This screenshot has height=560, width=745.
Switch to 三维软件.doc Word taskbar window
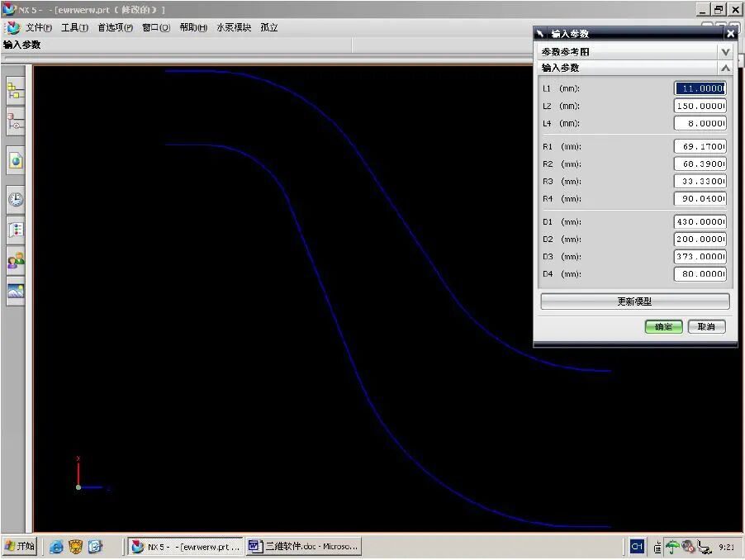304,547
